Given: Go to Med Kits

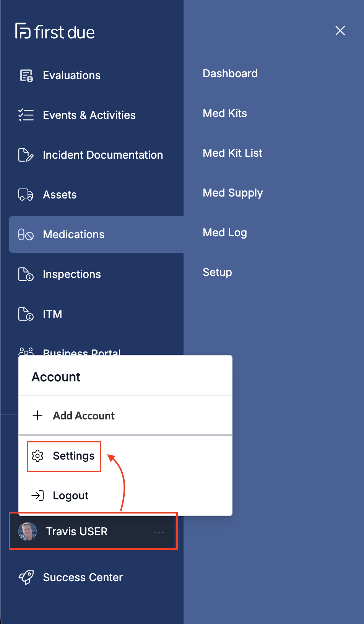Looking at the screenshot, I should [x=225, y=113].
